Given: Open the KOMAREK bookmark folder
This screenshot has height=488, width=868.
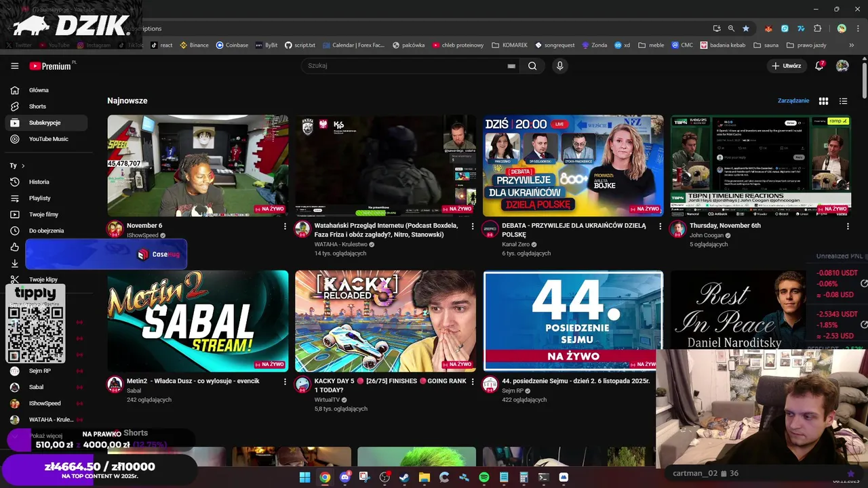Looking at the screenshot, I should tap(509, 45).
